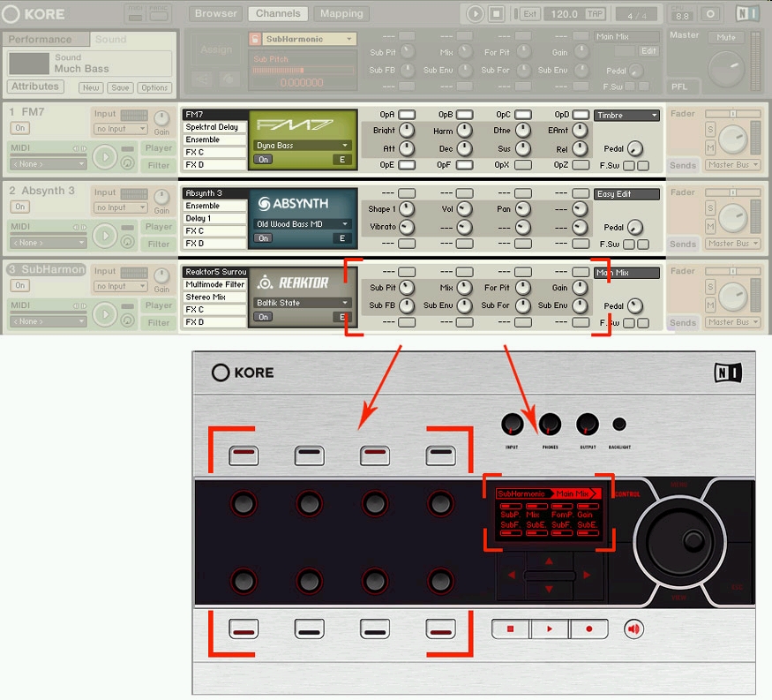Open the Dyna Bass preset dropdown
772x700 pixels.
click(x=303, y=146)
